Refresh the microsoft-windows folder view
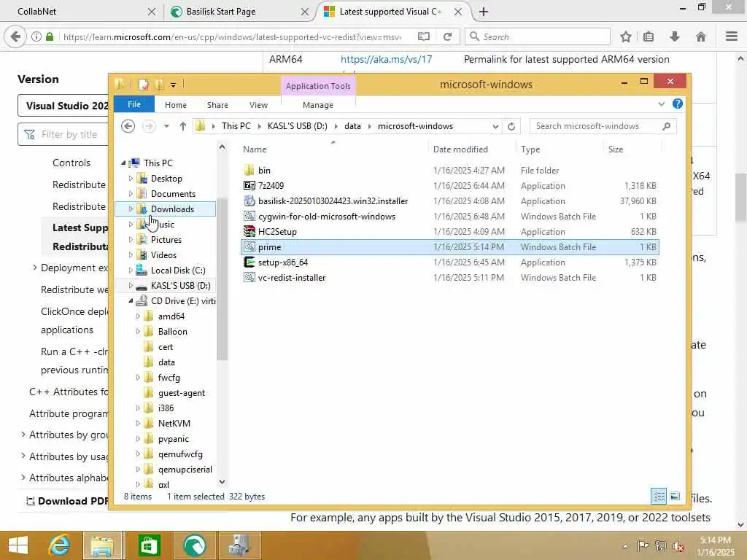This screenshot has height=560, width=747. [x=511, y=126]
